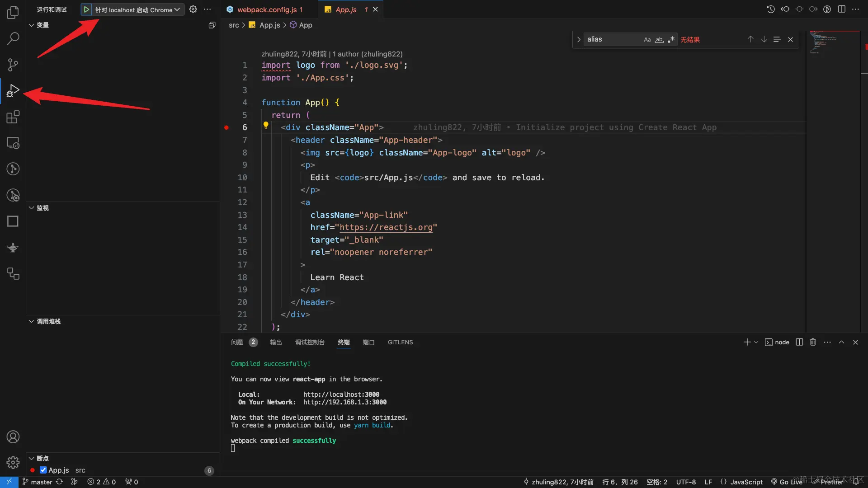Image resolution: width=868 pixels, height=488 pixels.
Task: Click the kill terminal trash icon
Action: pos(813,343)
